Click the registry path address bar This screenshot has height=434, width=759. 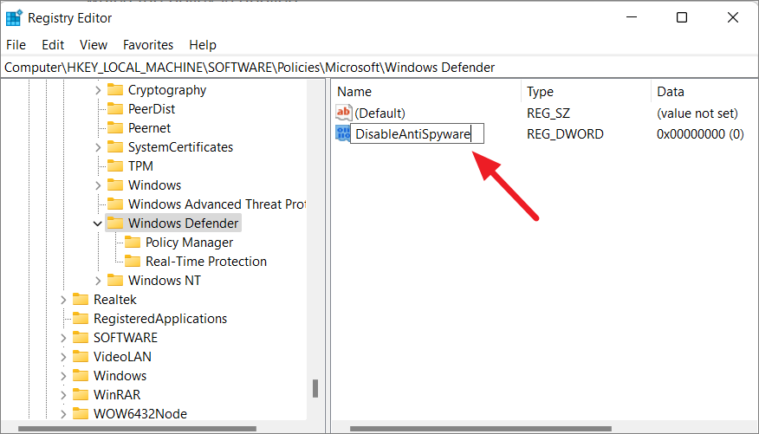[380, 67]
